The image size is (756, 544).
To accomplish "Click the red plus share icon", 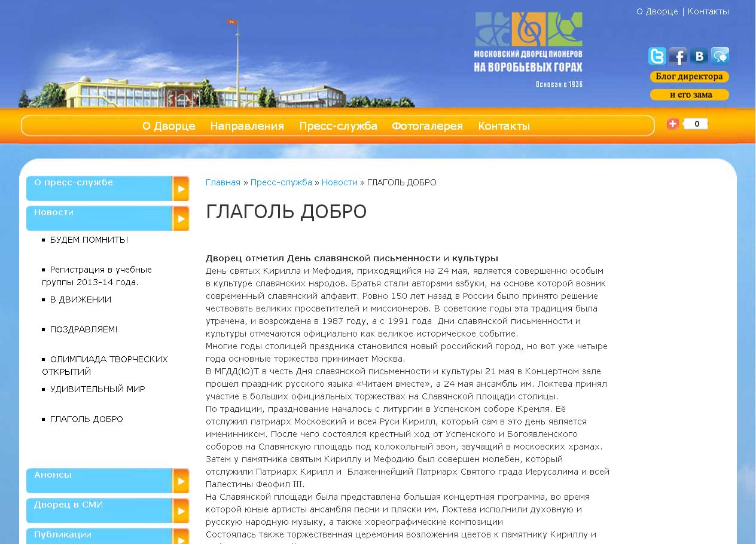I will click(673, 124).
